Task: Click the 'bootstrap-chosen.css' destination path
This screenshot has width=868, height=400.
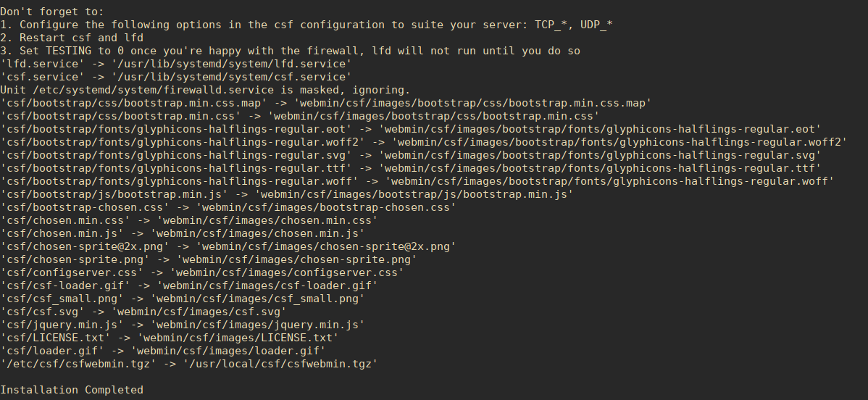Action: (326, 207)
